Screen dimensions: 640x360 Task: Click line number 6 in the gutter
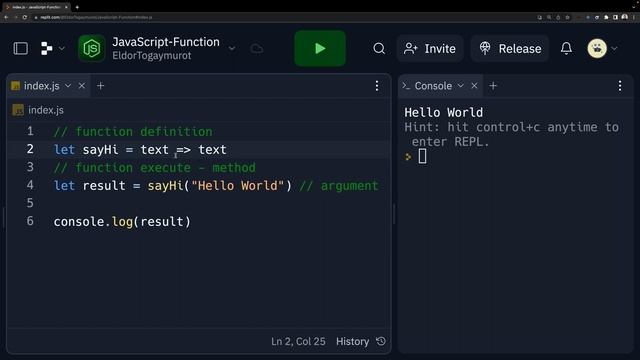click(30, 221)
